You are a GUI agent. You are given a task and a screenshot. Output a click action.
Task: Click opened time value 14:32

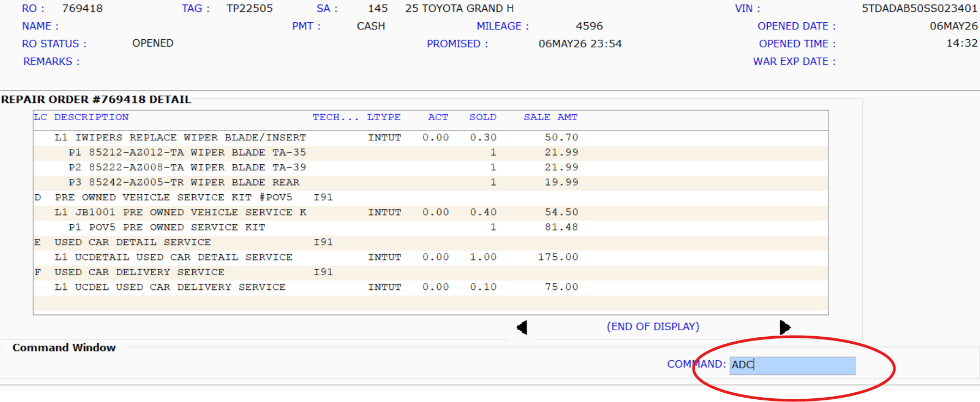pos(962,44)
